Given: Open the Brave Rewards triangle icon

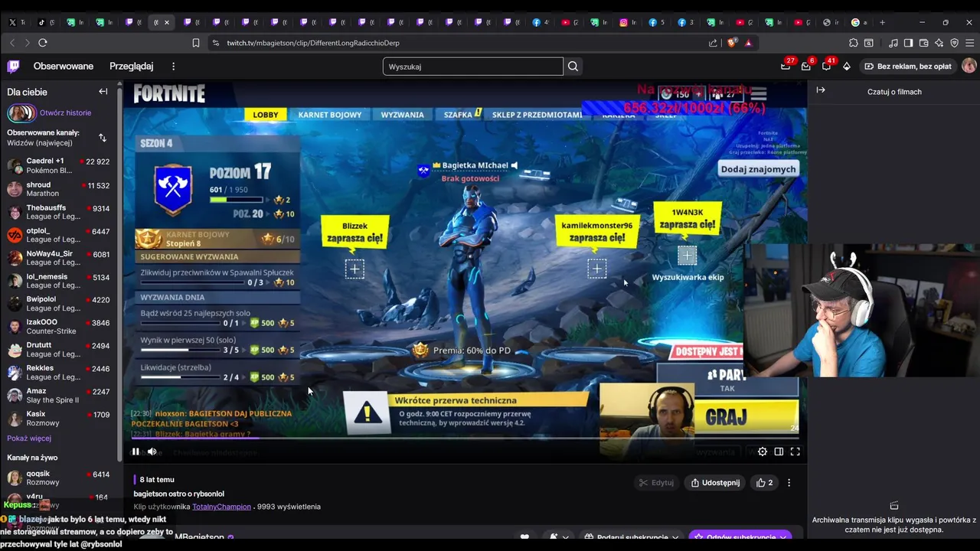Looking at the screenshot, I should (x=748, y=43).
